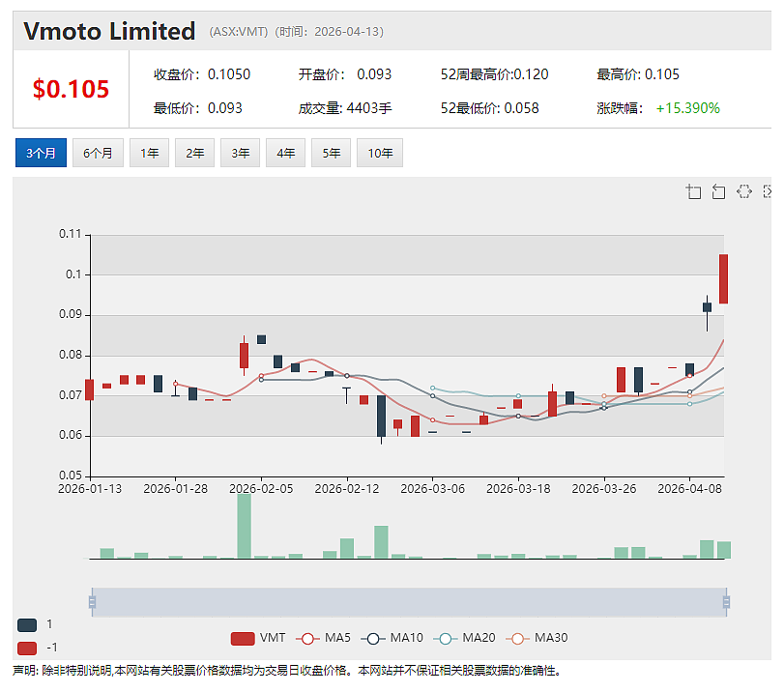
Task: Toggle VMT candlestick series in legend
Action: pos(258,638)
